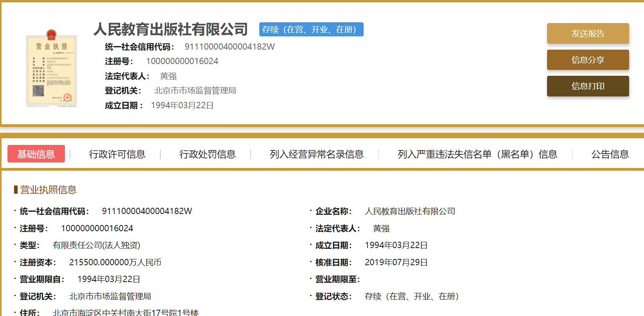
Task: Click the 营业执照信息 section heading
Action: [x=48, y=190]
